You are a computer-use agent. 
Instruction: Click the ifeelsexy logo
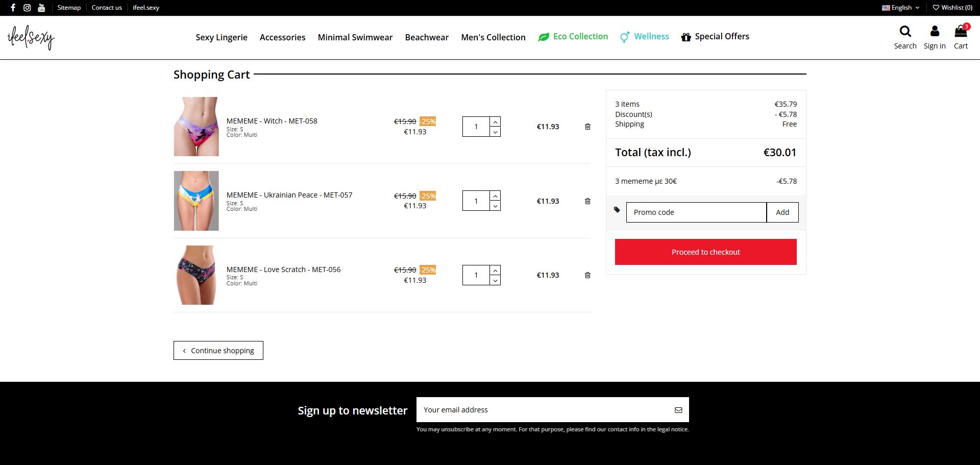pyautogui.click(x=31, y=38)
